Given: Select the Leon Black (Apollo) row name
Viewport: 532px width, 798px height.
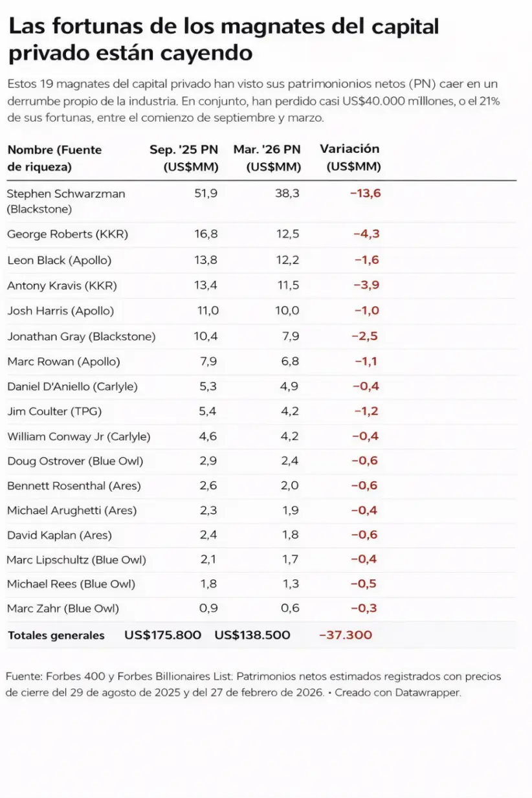Looking at the screenshot, I should pos(60,260).
